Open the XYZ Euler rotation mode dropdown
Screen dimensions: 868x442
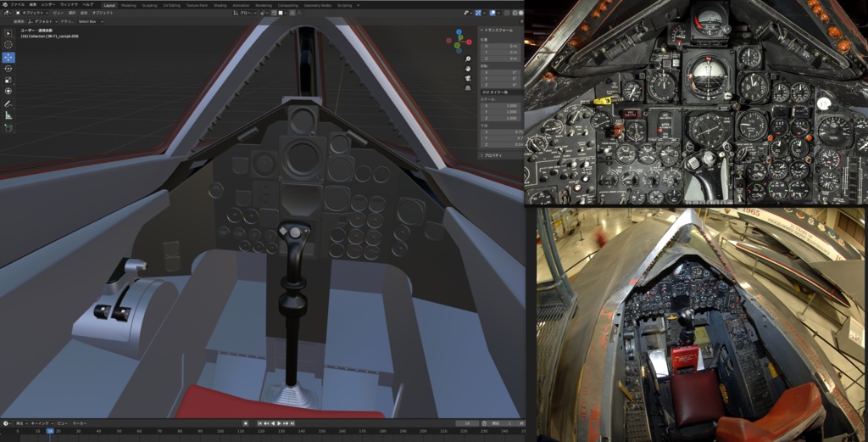(x=500, y=92)
